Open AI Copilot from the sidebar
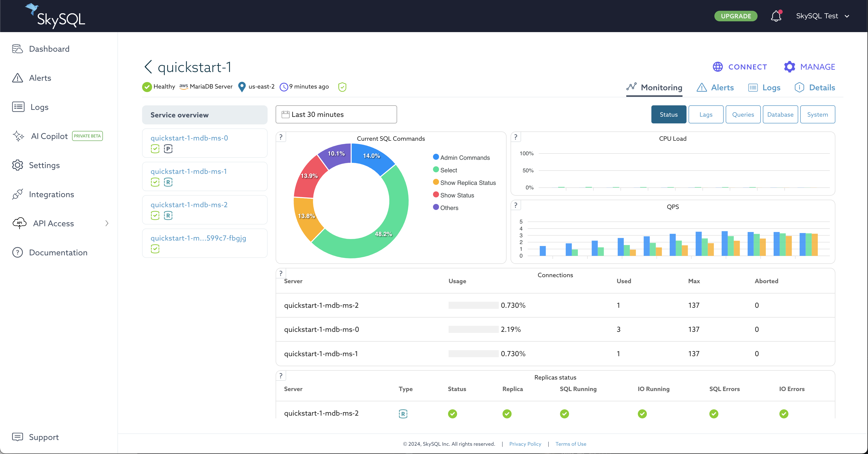Image resolution: width=868 pixels, height=454 pixels. [49, 136]
